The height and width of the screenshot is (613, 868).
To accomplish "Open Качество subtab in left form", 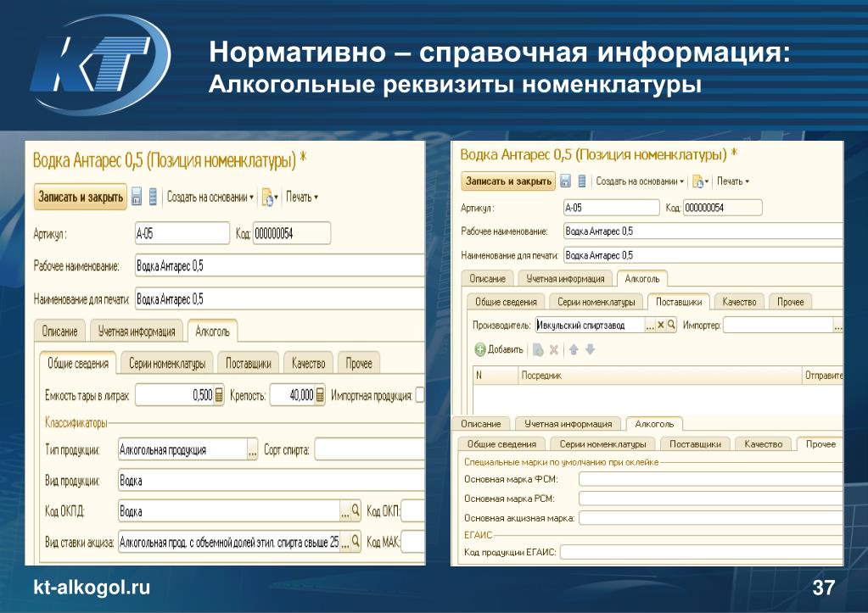I will (308, 364).
